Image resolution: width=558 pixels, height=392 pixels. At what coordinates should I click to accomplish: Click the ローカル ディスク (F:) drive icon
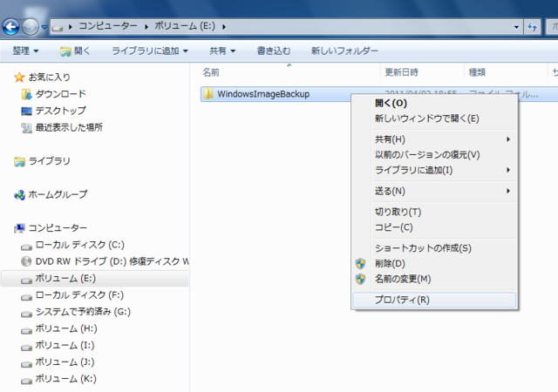26,297
